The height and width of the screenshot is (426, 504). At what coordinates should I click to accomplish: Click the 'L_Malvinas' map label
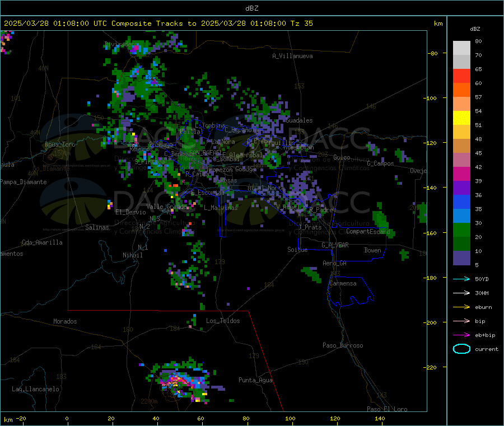221,208
